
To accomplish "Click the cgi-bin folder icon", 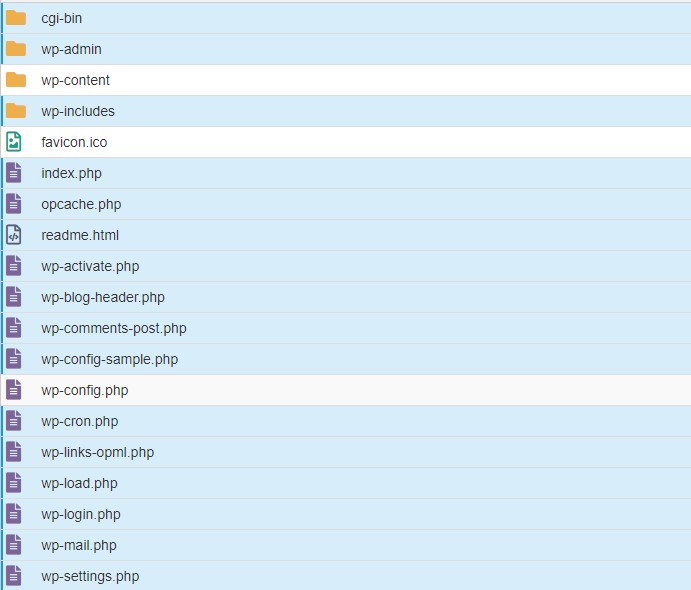I will (x=16, y=18).
